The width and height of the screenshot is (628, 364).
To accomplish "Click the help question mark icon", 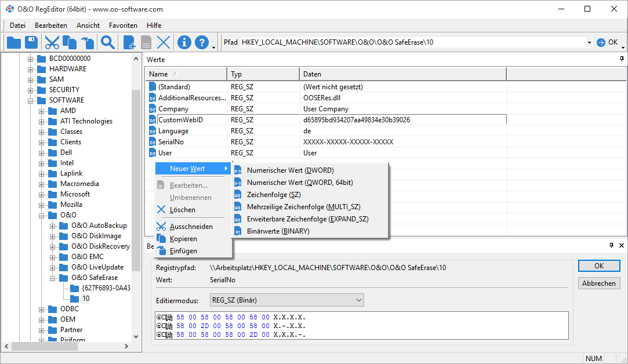I will point(202,42).
